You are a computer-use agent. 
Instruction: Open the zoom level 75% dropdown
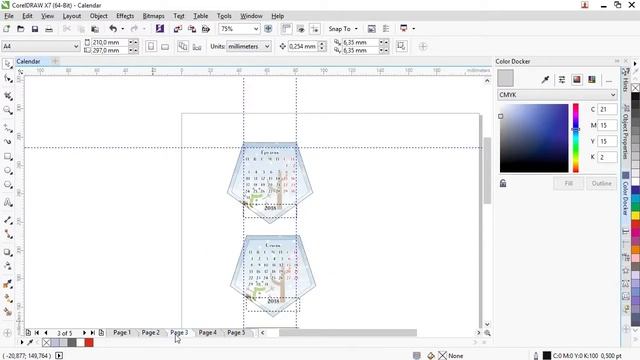tap(256, 29)
